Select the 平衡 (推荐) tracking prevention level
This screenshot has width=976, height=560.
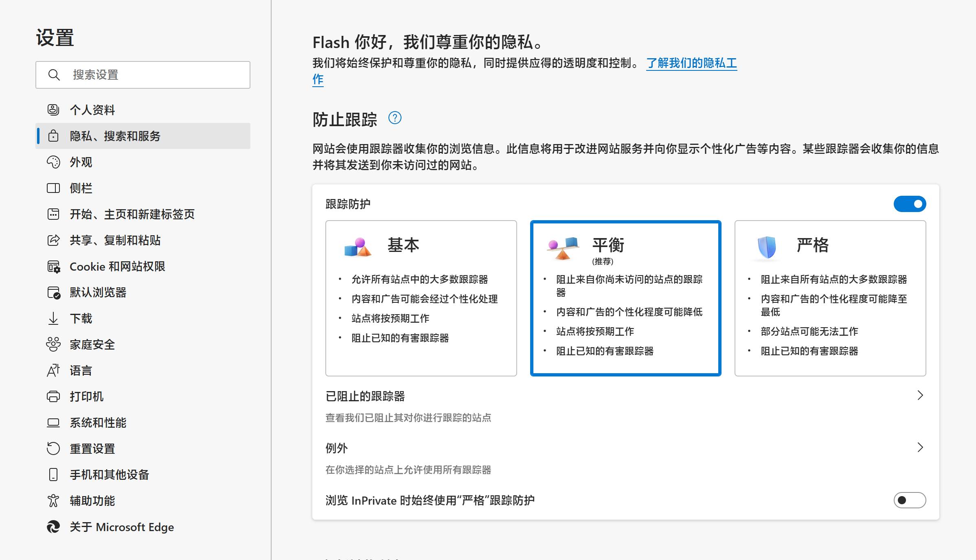pyautogui.click(x=625, y=298)
